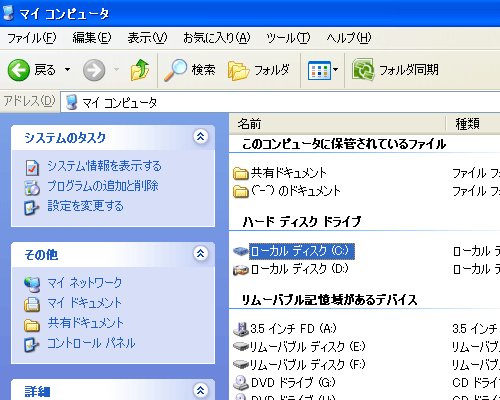Click the address bar マイ コンピュータ field
Screen dimensions: 500x400
click(x=280, y=102)
